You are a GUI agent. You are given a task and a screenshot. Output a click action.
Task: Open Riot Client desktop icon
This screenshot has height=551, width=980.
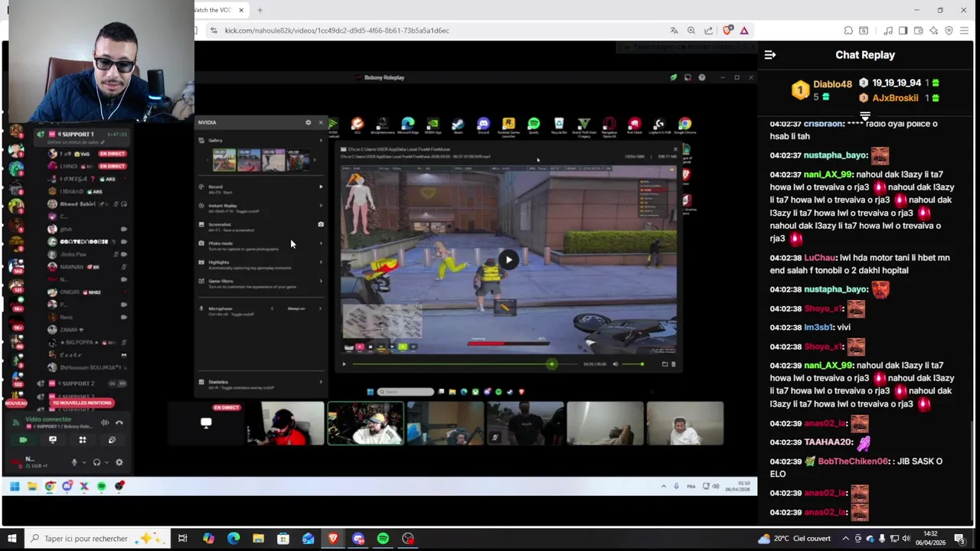click(x=635, y=125)
